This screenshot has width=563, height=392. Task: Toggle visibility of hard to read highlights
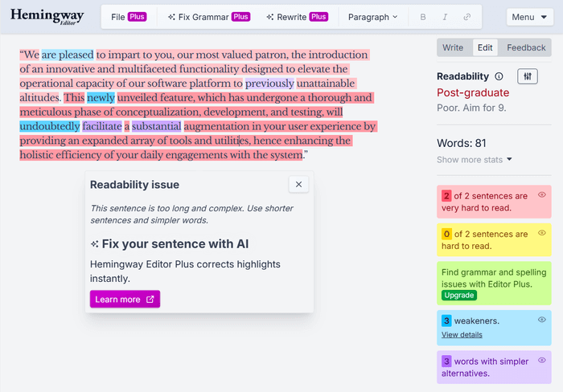tap(542, 233)
